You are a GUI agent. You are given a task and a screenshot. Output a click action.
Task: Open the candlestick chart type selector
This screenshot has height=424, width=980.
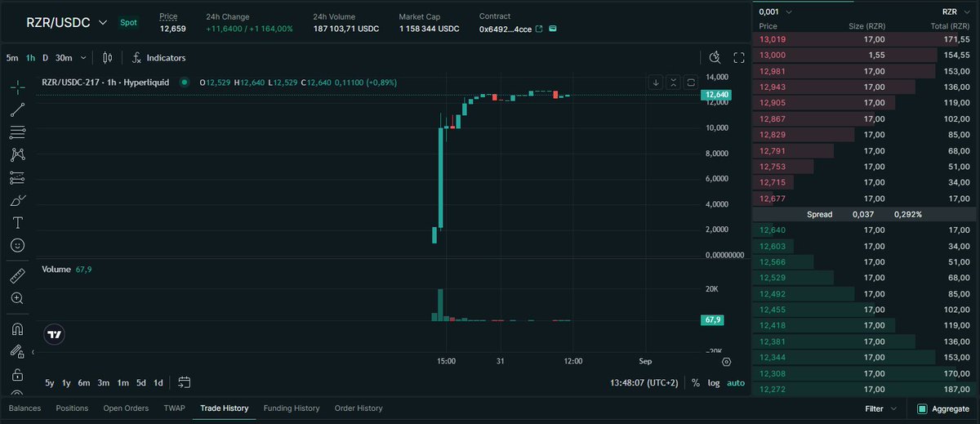(x=107, y=58)
